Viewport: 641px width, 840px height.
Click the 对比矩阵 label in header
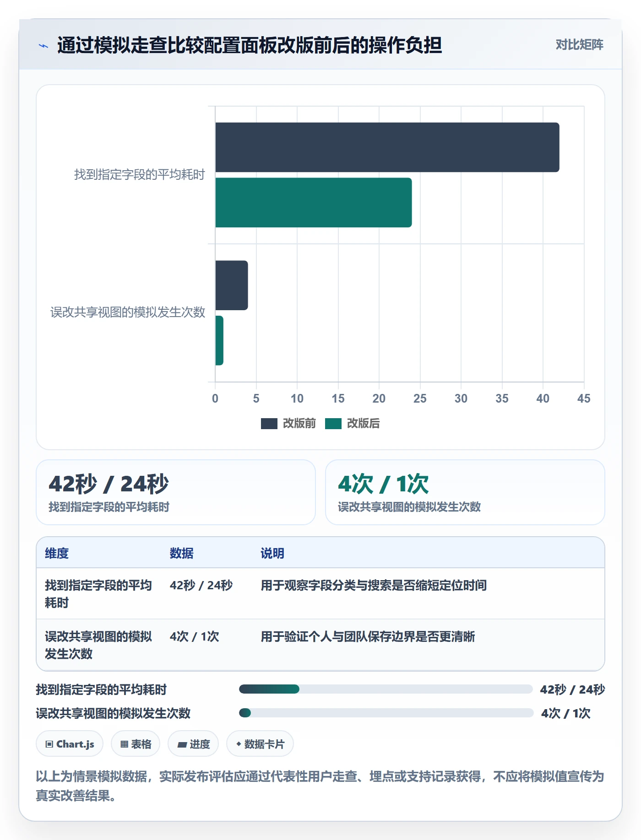579,45
